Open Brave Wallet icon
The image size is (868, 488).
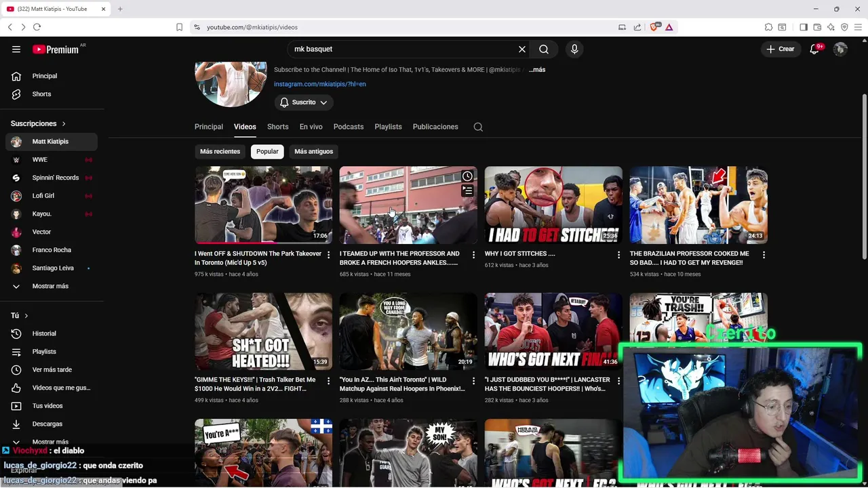pos(817,27)
